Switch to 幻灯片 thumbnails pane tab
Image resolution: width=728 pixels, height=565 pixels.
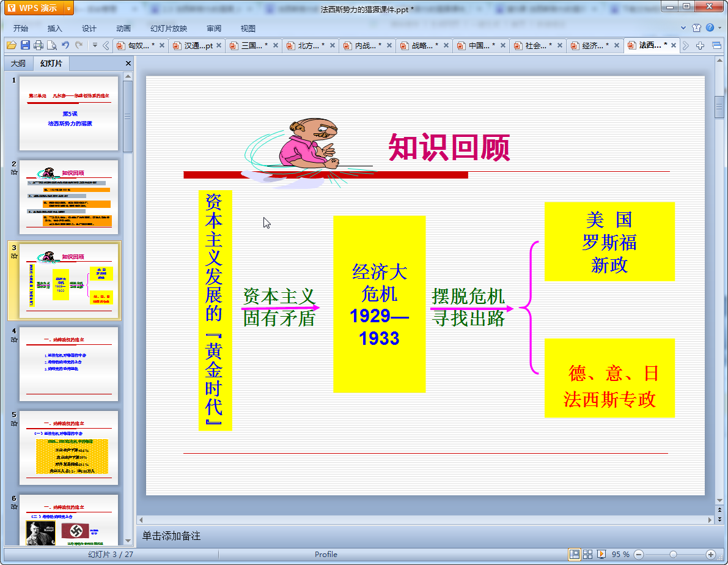(51, 63)
